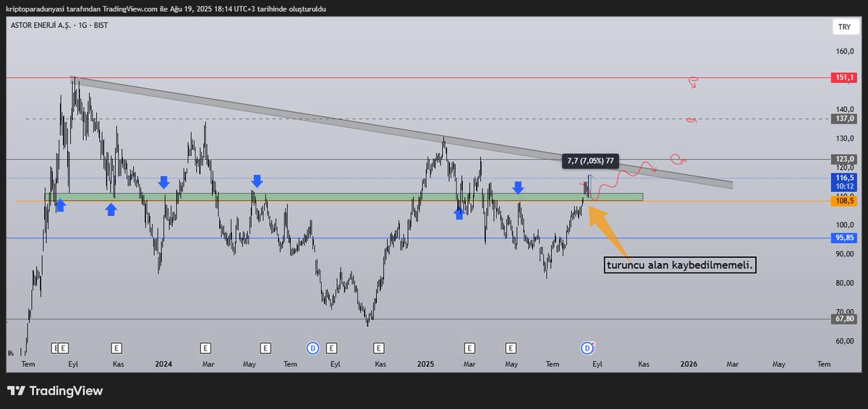Click the 10:12 countdown label

[x=844, y=186]
